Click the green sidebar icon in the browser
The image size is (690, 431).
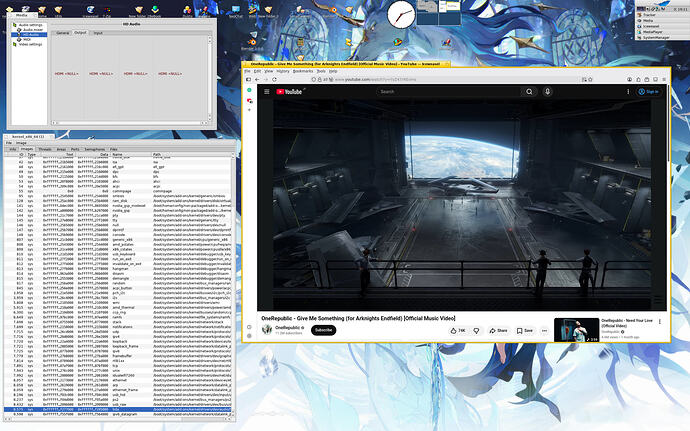point(249,90)
